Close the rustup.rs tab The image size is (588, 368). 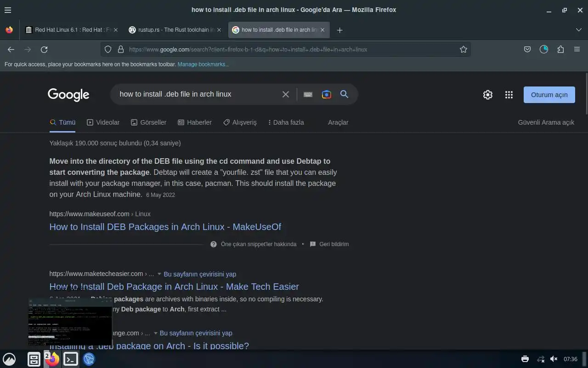coord(219,30)
